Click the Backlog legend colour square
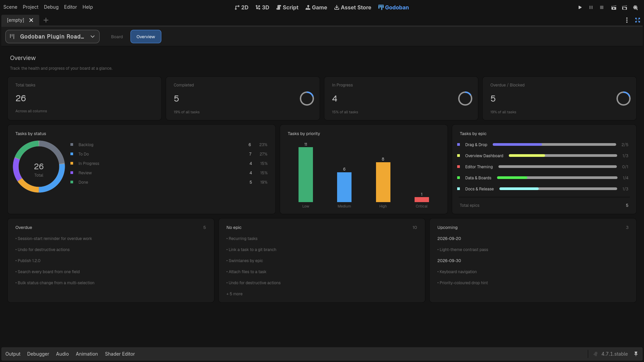This screenshot has height=362, width=644. click(x=72, y=144)
